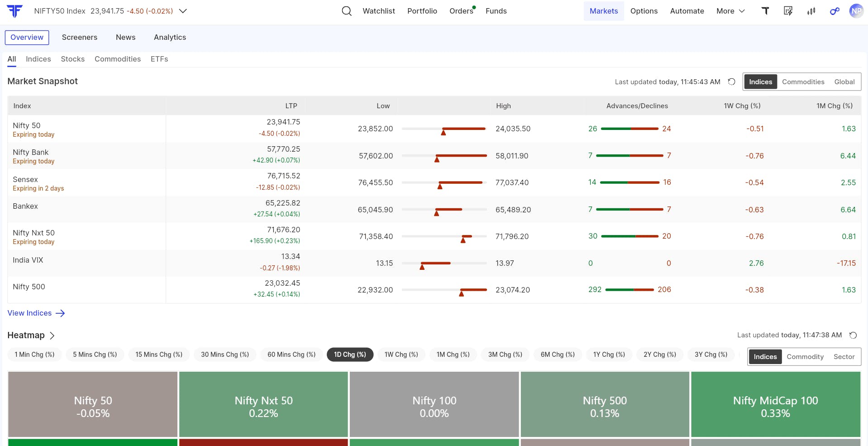
Task: Click the bold T icon in header
Action: pos(765,11)
